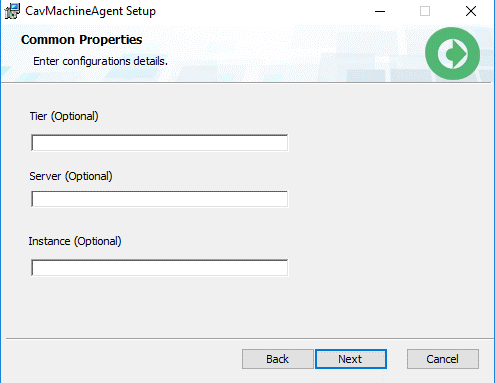Minimize the setup window
Screen dimensions: 495x383
(x=380, y=11)
